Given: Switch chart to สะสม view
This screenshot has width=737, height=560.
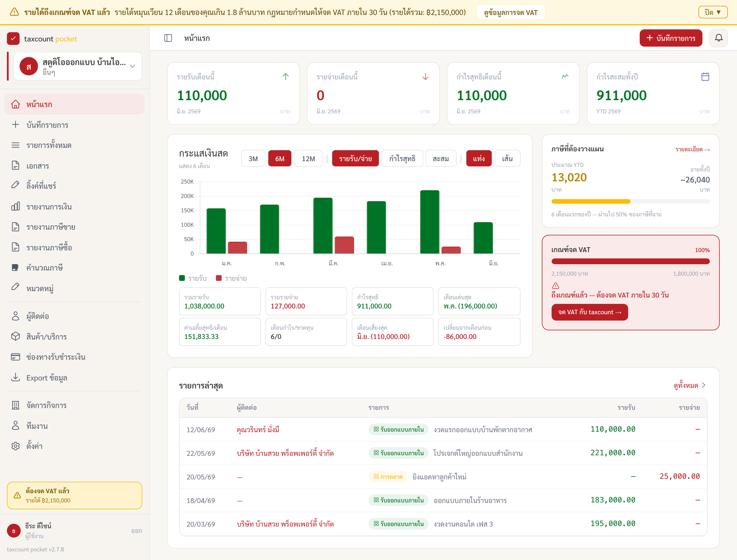Looking at the screenshot, I should coord(441,158).
